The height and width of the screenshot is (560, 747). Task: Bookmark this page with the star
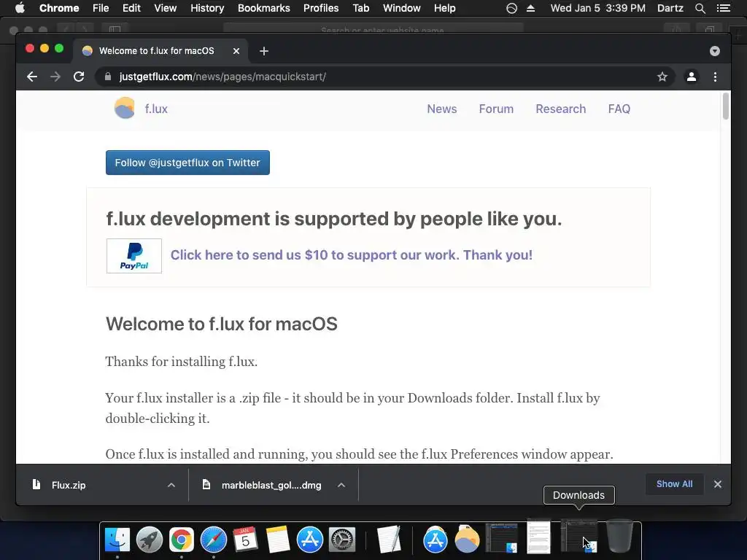[x=662, y=77]
